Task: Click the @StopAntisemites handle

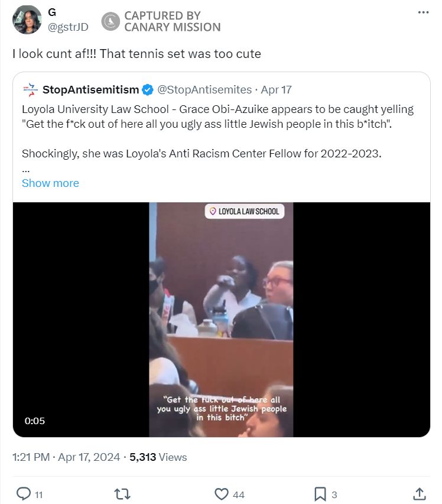Action: point(204,90)
